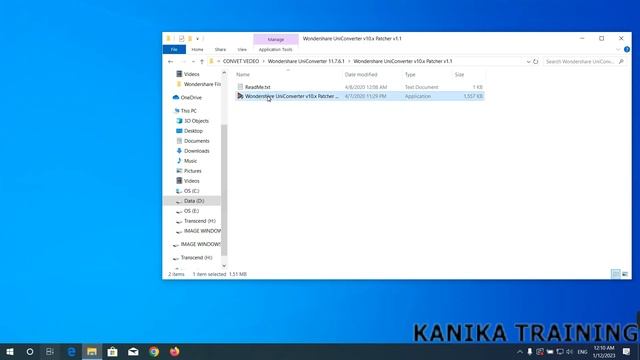Open the notification action center
Viewport: 640px width, 360px height.
(x=626, y=351)
